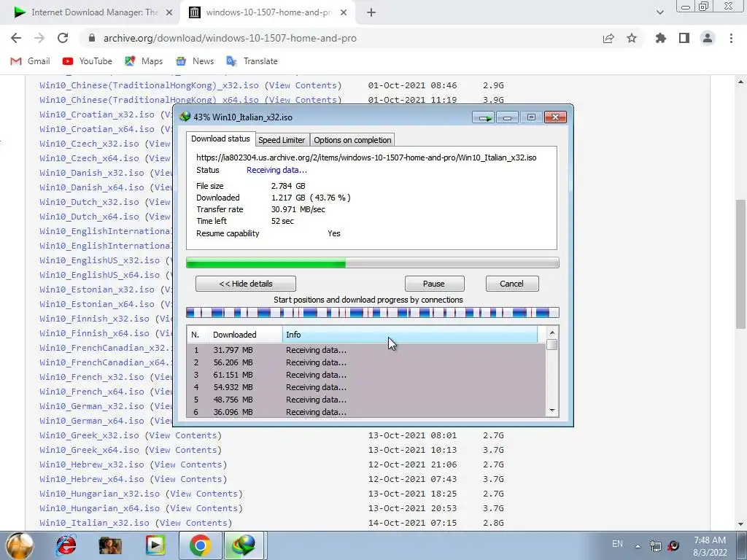747x560 pixels.
Task: Switch to the Speed Limiter tab
Action: tap(282, 140)
